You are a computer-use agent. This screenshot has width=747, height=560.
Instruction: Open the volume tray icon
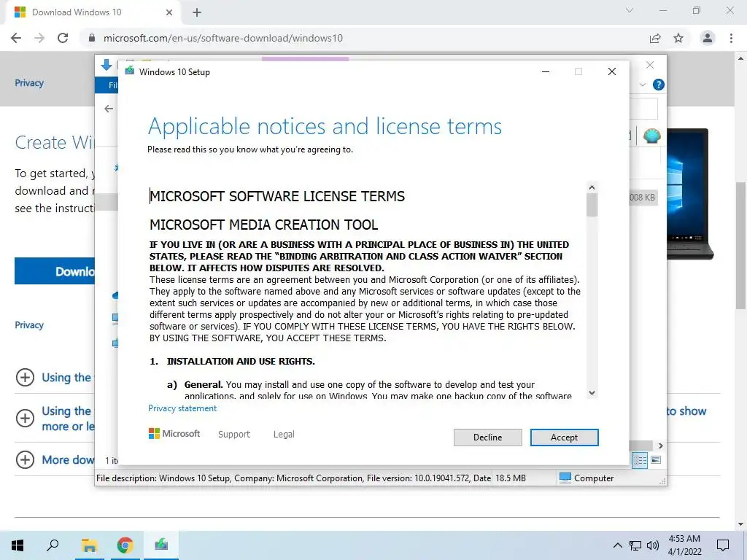(653, 545)
